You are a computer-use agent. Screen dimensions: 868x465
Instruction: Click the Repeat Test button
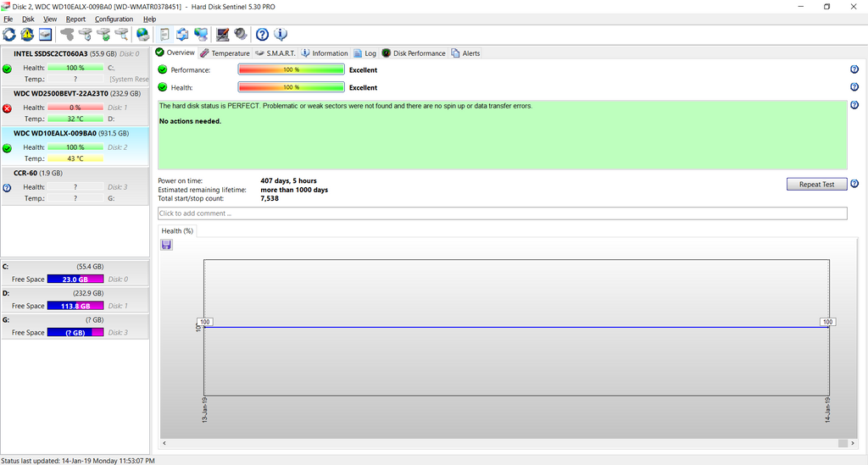816,184
